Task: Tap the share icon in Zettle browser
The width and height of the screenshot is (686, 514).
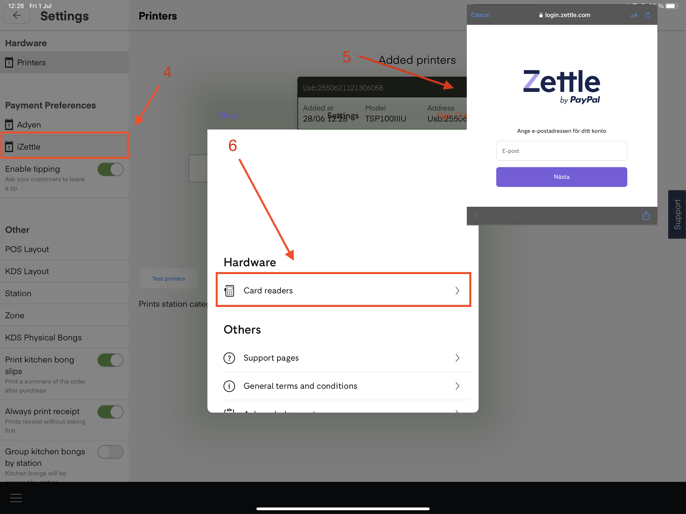Action: 646,216
